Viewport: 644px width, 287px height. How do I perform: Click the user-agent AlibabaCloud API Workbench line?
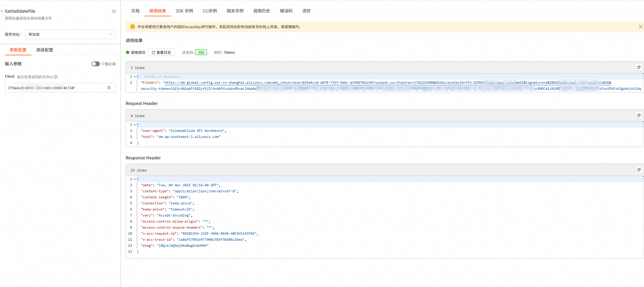click(x=184, y=131)
